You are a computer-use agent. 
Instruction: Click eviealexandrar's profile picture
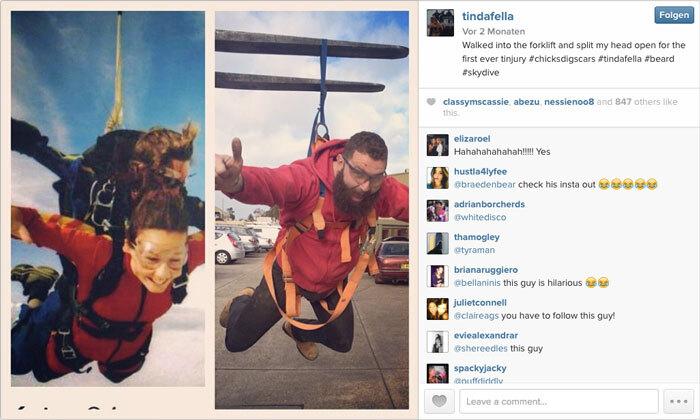coord(438,342)
